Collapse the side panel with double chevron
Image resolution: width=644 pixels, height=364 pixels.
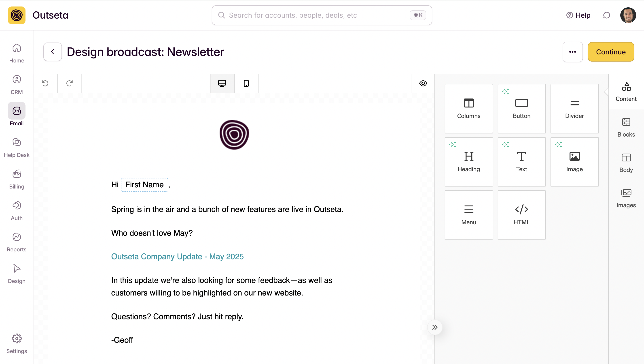point(435,327)
